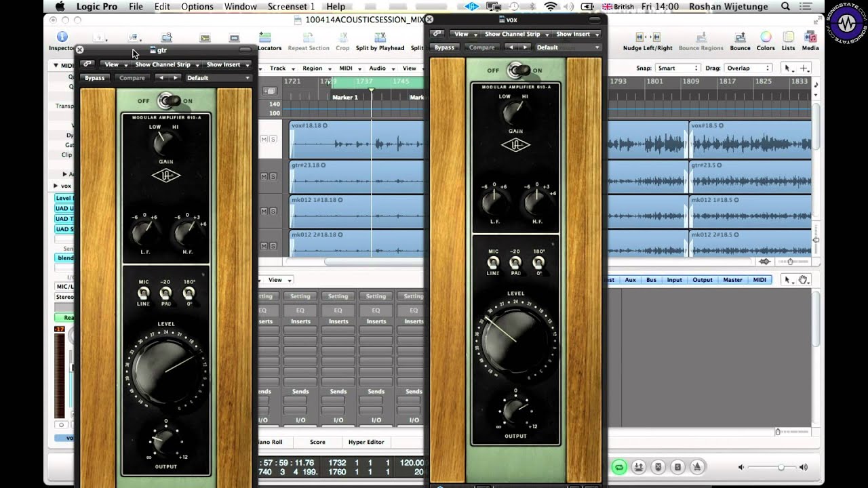Open the File menu

click(136, 6)
